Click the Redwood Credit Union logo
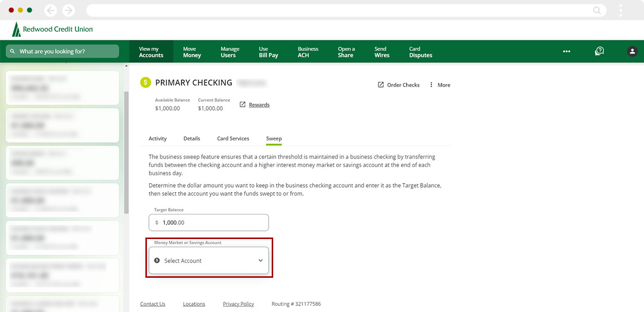This screenshot has width=644, height=312. coord(52,29)
